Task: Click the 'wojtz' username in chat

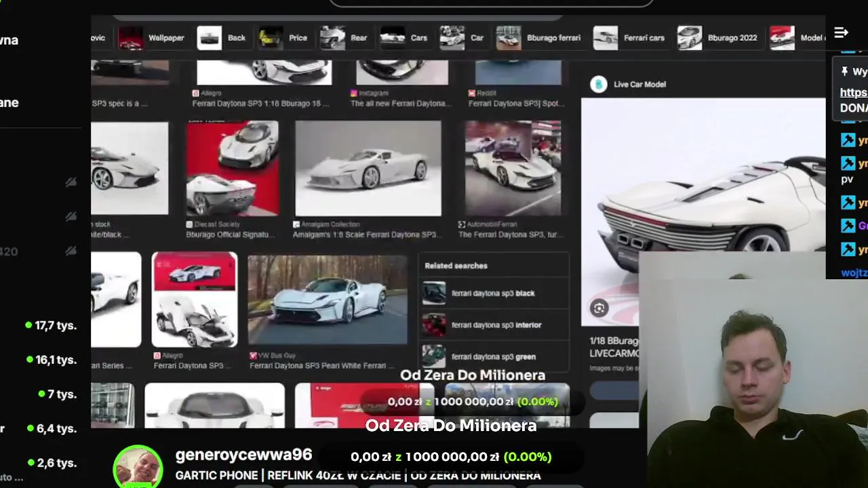Action: point(854,272)
